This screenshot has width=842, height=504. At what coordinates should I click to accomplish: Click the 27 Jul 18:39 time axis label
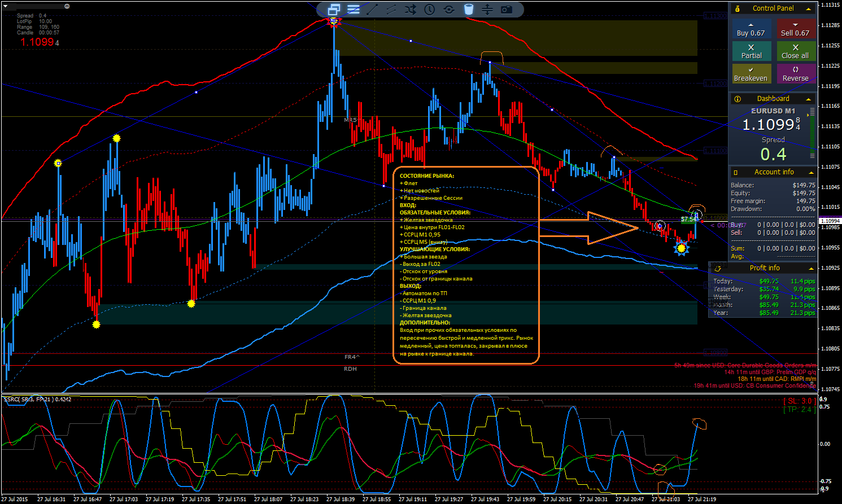[x=341, y=499]
